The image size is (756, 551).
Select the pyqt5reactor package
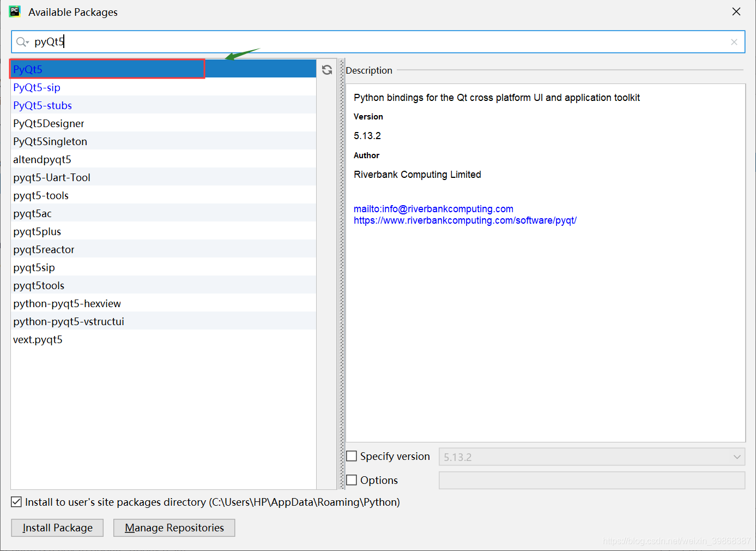[164, 249]
